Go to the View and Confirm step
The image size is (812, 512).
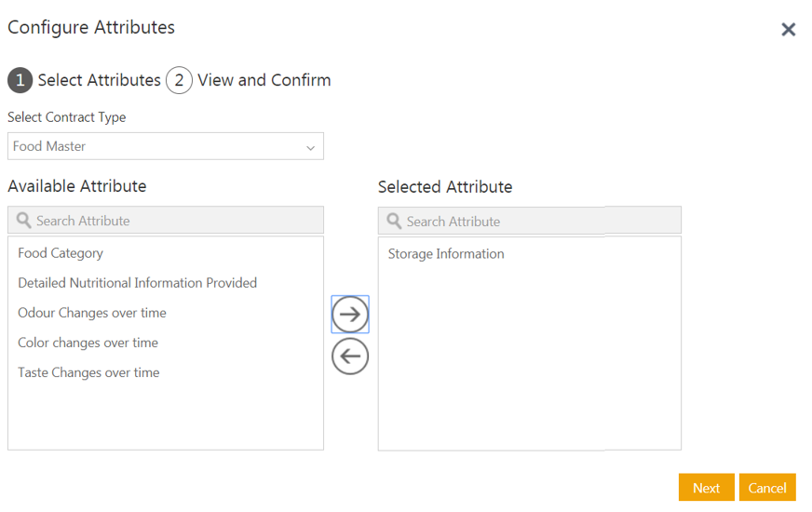click(x=264, y=81)
